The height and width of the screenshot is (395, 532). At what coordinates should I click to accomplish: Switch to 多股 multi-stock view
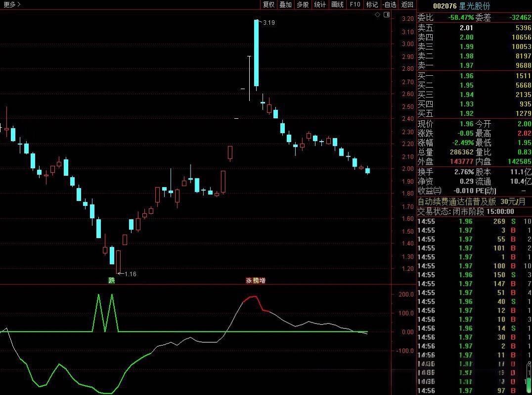303,4
